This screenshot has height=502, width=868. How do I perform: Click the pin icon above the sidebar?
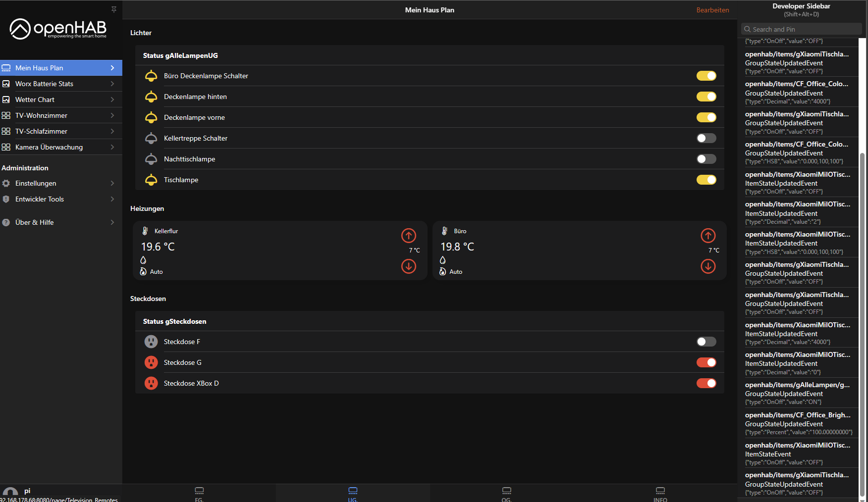pyautogui.click(x=113, y=9)
